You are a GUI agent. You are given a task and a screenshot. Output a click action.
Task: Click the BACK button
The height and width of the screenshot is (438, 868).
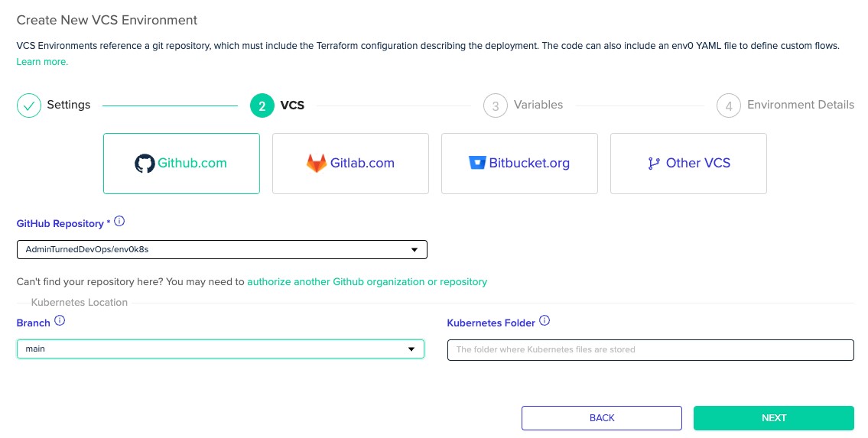point(602,418)
